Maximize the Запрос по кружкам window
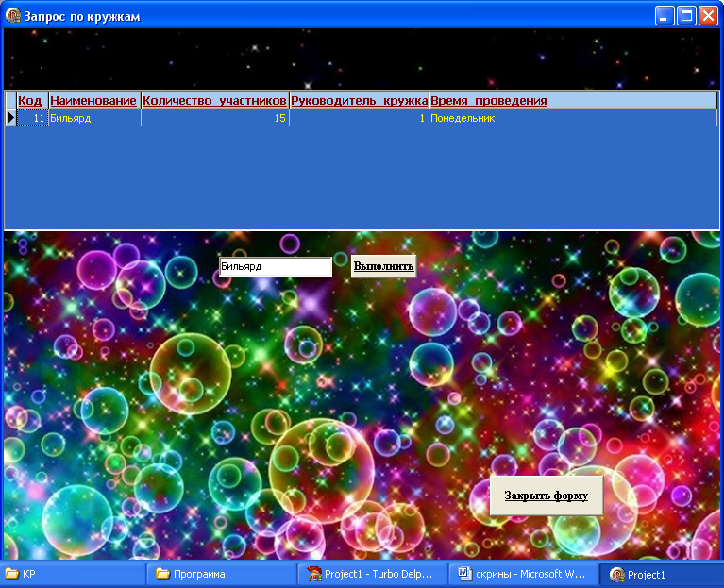The width and height of the screenshot is (724, 588). 686,16
